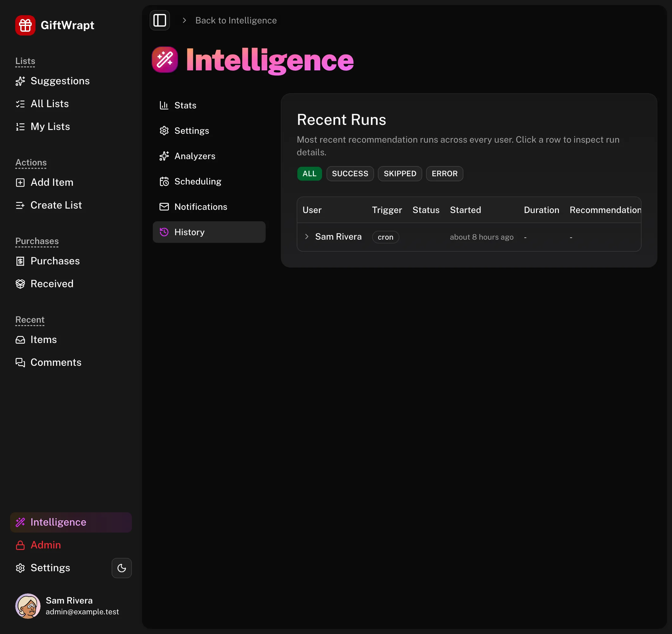Click the GiftWrapt brand name
Screen dimensions: 672x634
click(67, 25)
